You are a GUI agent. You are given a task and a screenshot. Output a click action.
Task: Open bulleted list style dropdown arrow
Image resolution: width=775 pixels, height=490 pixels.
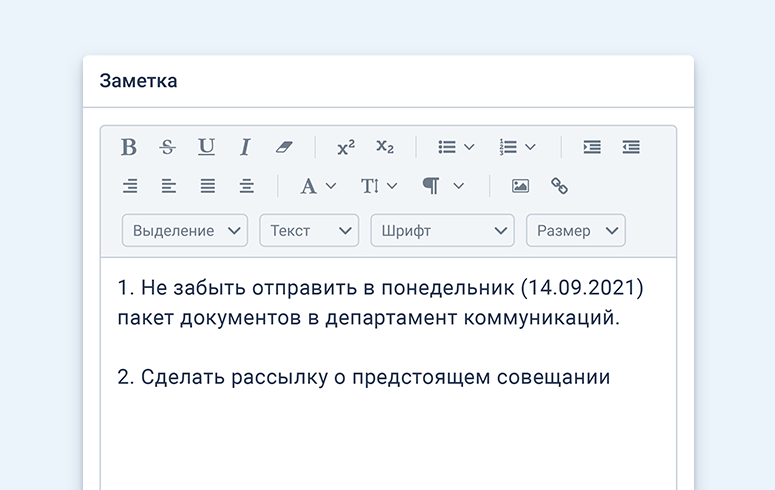[x=470, y=147]
